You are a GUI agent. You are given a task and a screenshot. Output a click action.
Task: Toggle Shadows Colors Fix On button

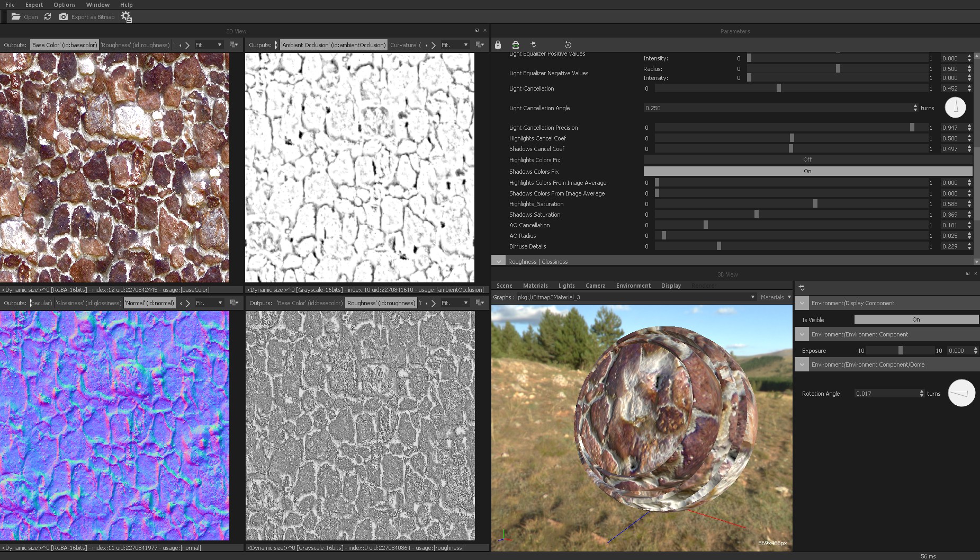807,171
